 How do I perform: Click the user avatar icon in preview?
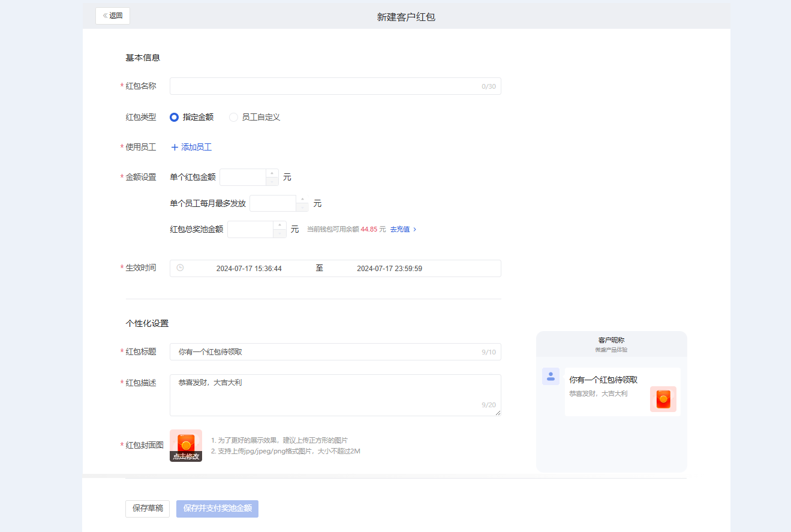[551, 376]
